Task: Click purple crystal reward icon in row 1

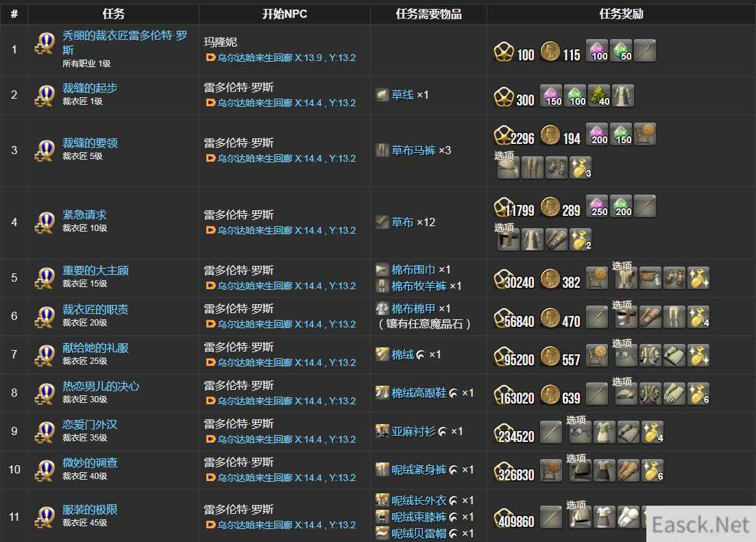Action: pyautogui.click(x=598, y=51)
